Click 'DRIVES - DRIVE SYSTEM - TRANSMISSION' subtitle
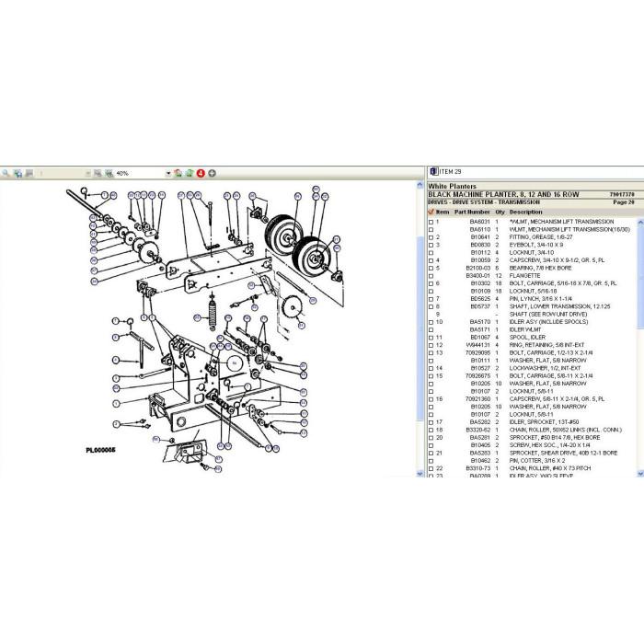Screen dimensions: 644x644 (484, 202)
